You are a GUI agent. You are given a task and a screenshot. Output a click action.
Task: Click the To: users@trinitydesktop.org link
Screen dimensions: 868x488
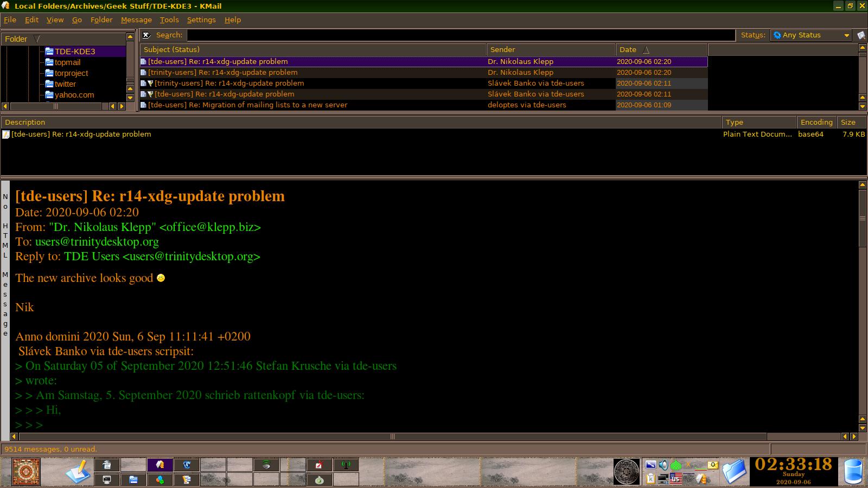97,242
